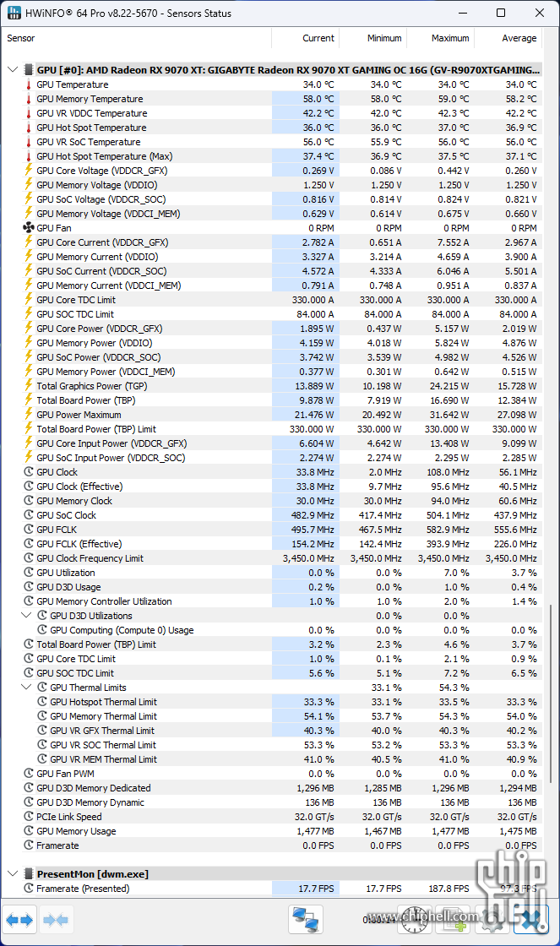
Task: Click the sheet with green plus logging icon
Action: pyautogui.click(x=453, y=920)
